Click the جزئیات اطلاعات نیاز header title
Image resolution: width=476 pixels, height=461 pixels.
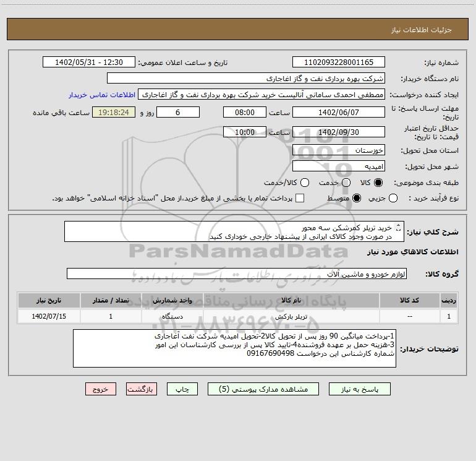point(421,30)
